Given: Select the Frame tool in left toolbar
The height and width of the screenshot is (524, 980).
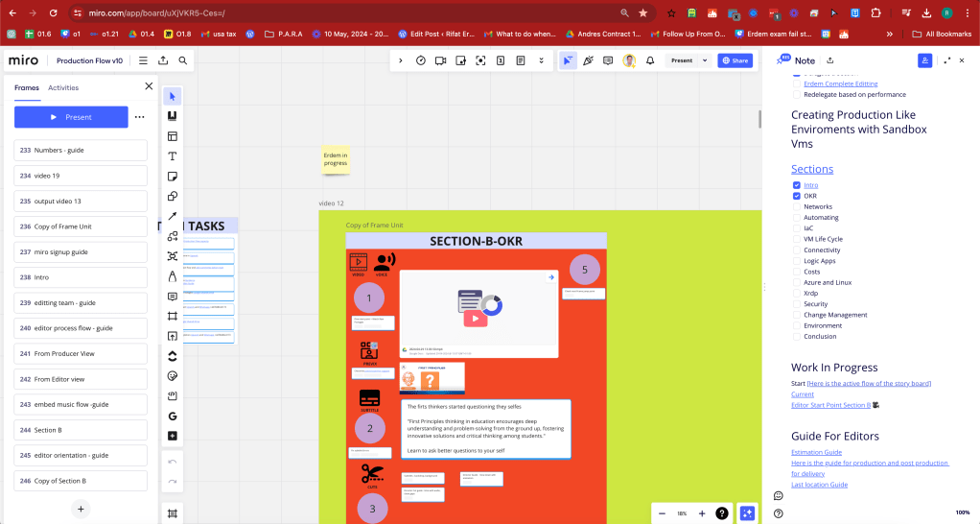Looking at the screenshot, I should tap(173, 317).
